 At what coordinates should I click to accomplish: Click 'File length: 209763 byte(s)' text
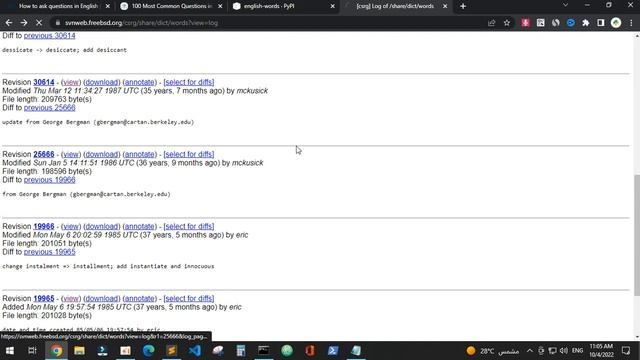tap(47, 99)
